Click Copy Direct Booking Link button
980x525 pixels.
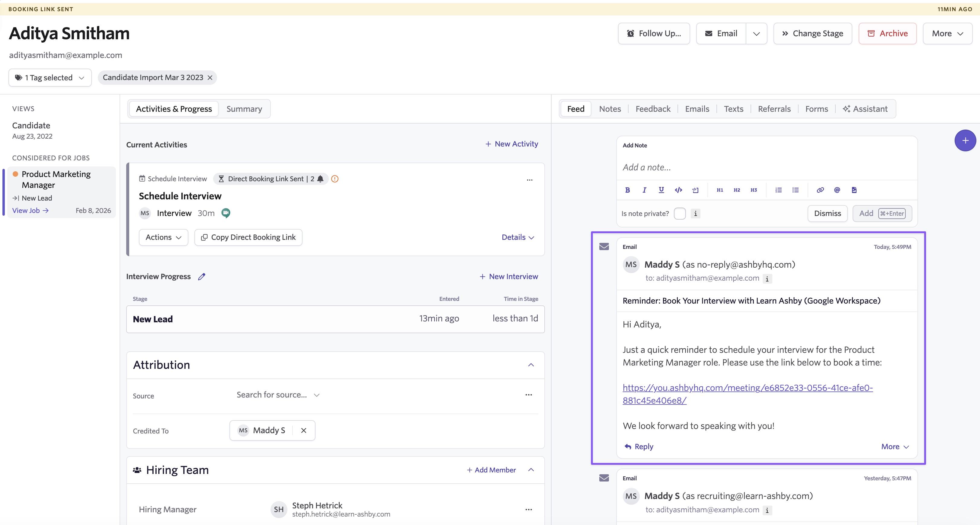point(248,237)
